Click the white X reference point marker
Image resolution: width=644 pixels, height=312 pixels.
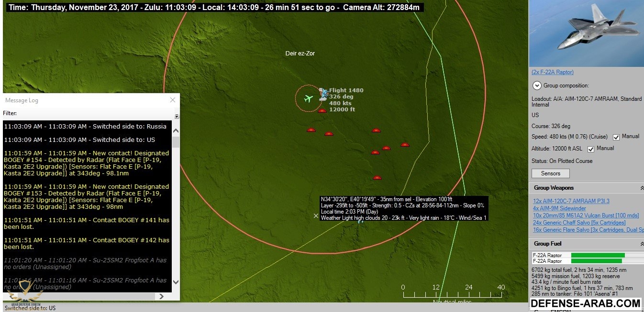coord(316,215)
